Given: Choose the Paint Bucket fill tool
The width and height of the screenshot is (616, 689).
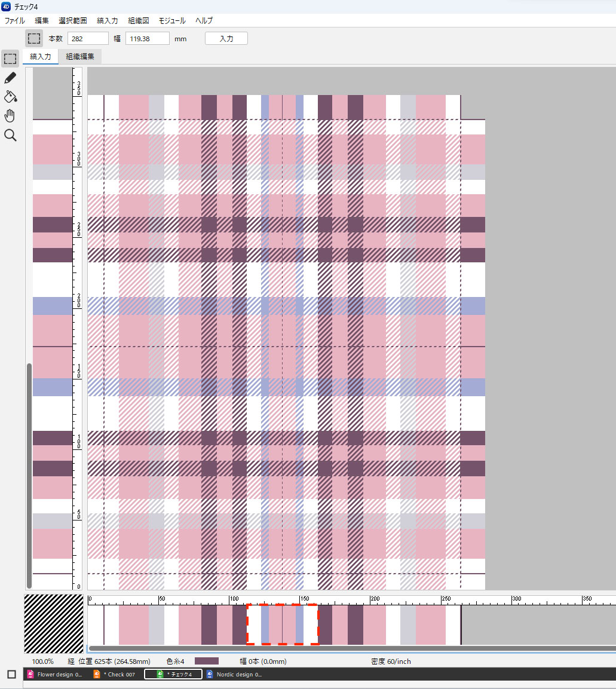Looking at the screenshot, I should point(10,97).
